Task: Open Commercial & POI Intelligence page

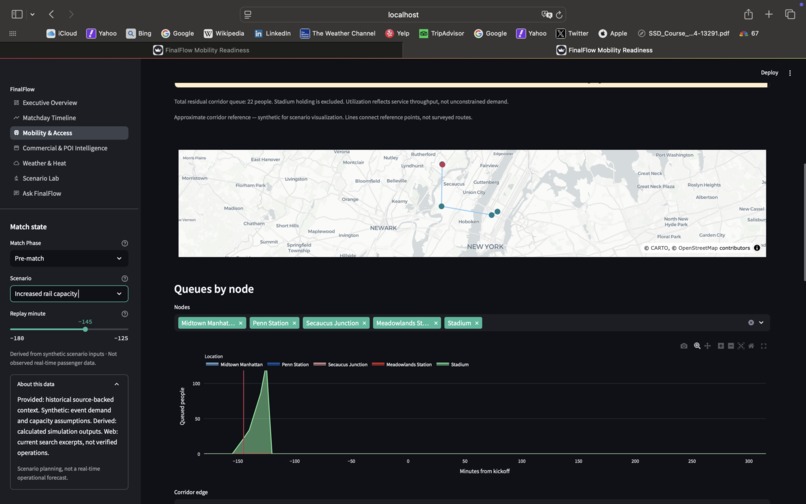Action: [69, 148]
